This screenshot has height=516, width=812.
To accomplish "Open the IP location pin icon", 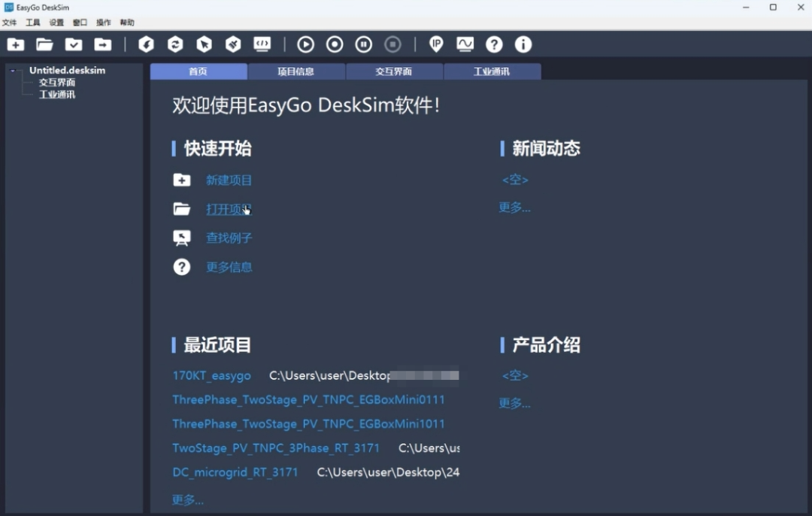I will pos(436,44).
